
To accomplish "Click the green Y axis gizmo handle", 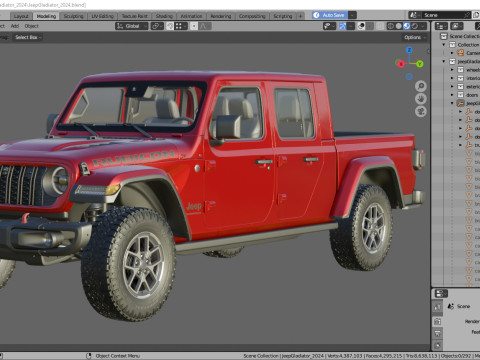I will click(x=420, y=64).
